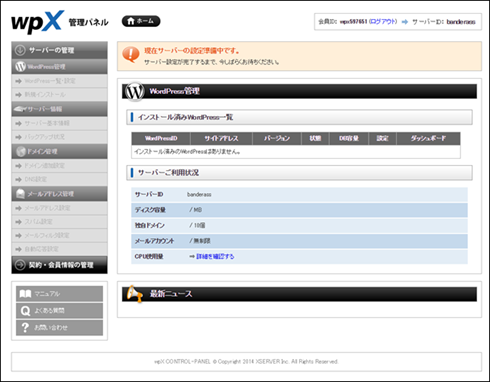This screenshot has height=382, width=490.
Task: Open メールフィルタ設定 in the sidebar
Action: click(x=59, y=235)
